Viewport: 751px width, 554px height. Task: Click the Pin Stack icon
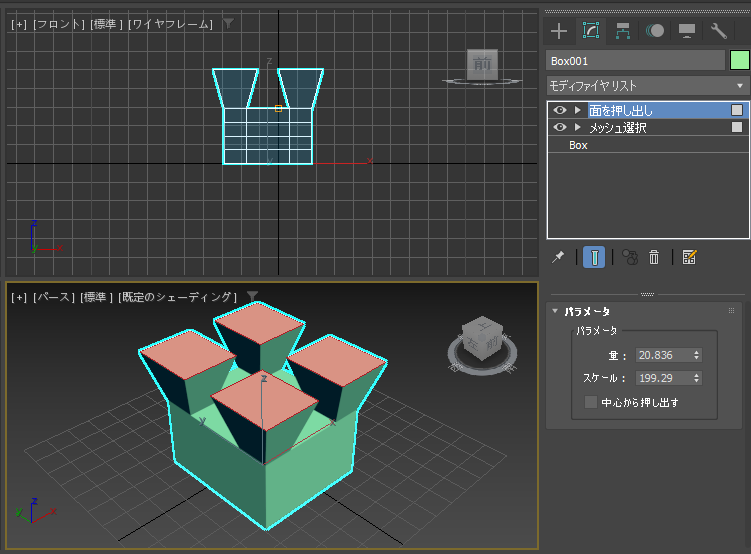coord(559,257)
